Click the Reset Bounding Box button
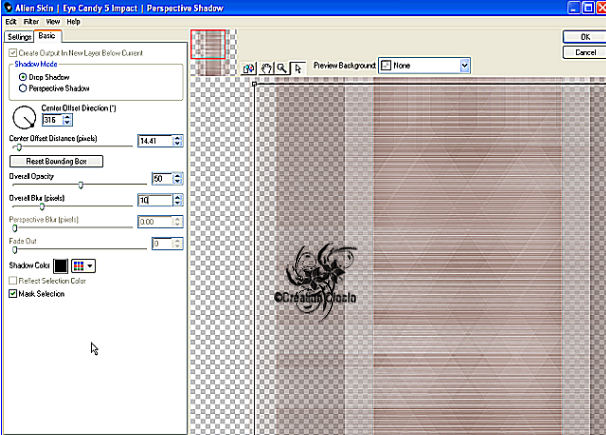The height and width of the screenshot is (435, 606). pos(56,161)
